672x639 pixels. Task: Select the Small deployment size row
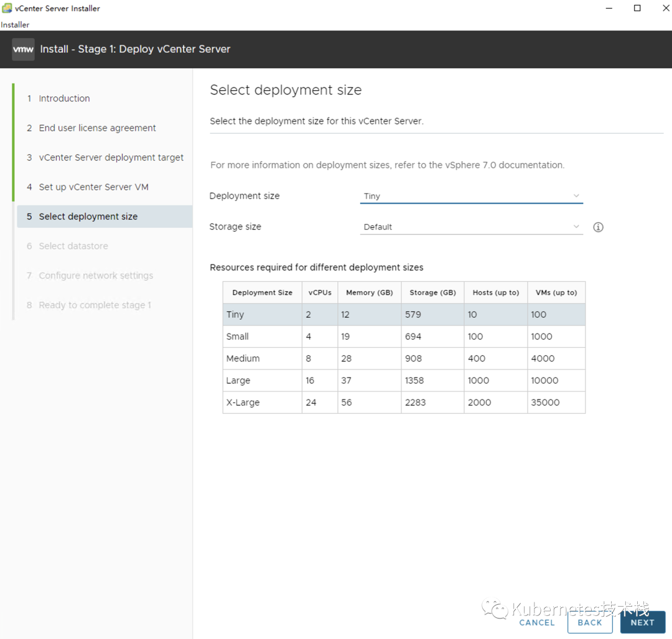coord(404,337)
